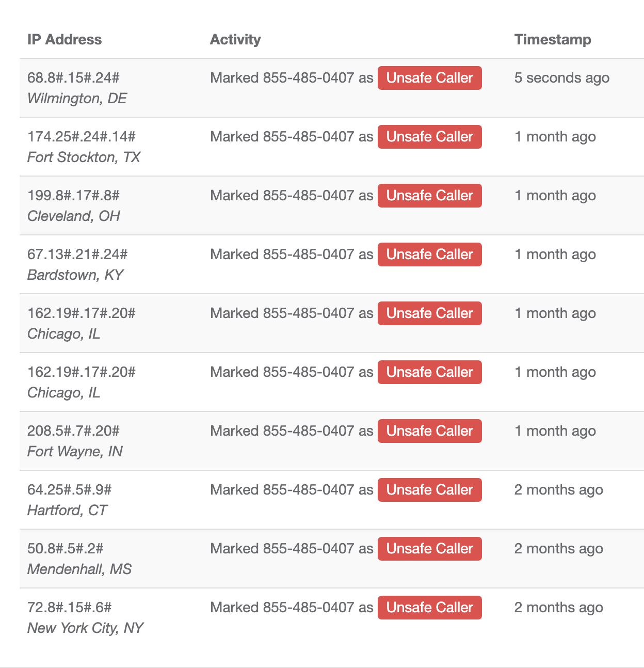Click the Mendenhall, MS location text
The height and width of the screenshot is (668, 644).
point(79,569)
